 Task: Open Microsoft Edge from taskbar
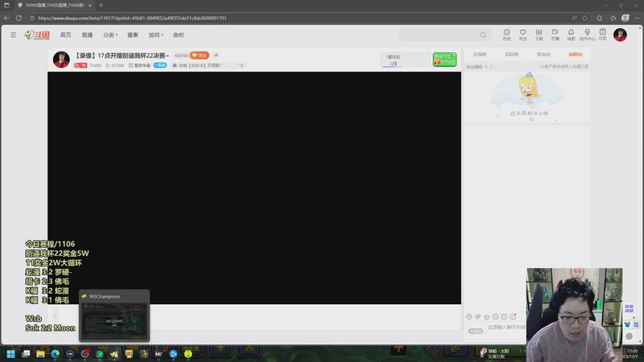tap(55, 354)
